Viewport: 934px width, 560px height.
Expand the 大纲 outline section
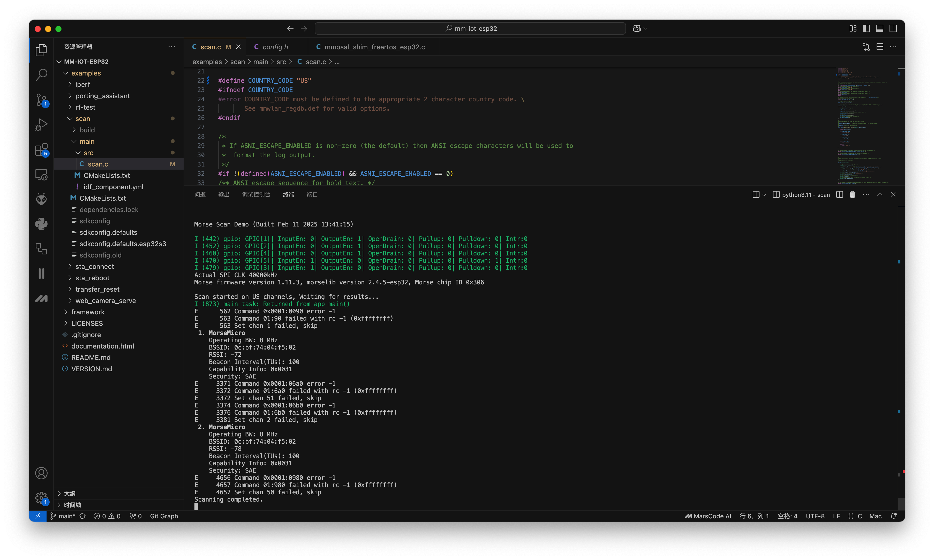pyautogui.click(x=59, y=494)
